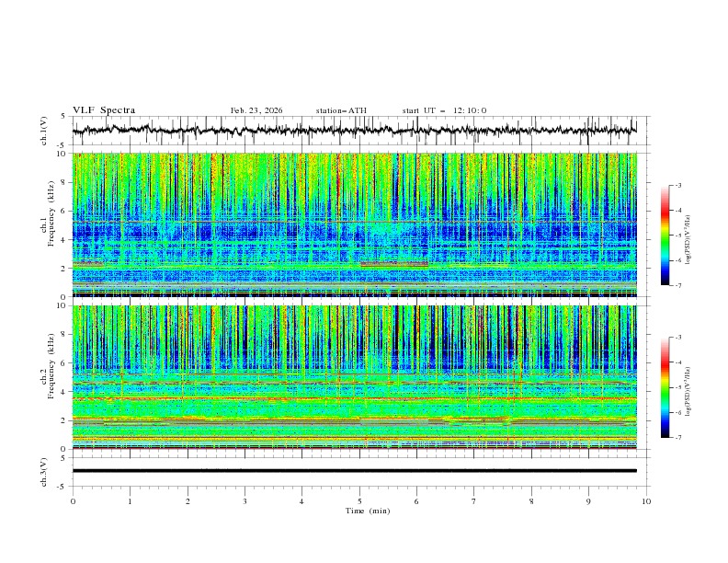Click the ch.1 frequency tick "8"
Screen dimensions: 728x563
(x=63, y=182)
